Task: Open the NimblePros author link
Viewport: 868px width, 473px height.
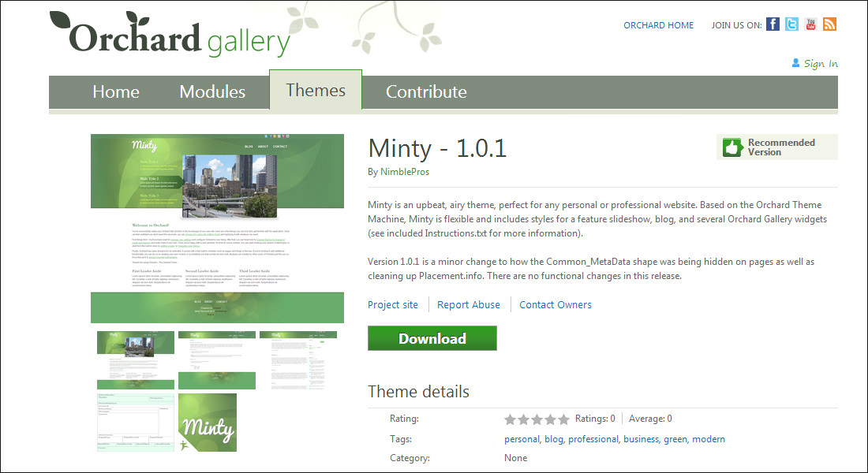Action: click(405, 172)
